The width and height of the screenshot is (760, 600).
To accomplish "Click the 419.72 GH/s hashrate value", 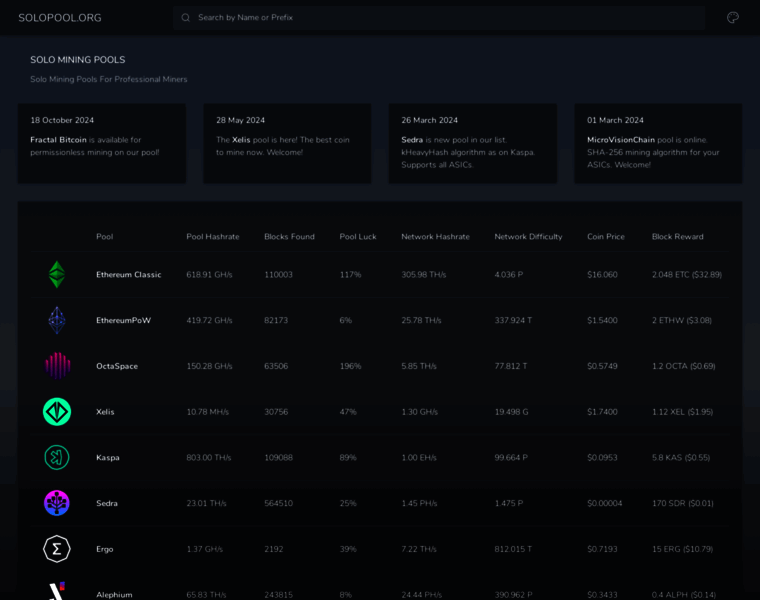I will (x=209, y=320).
